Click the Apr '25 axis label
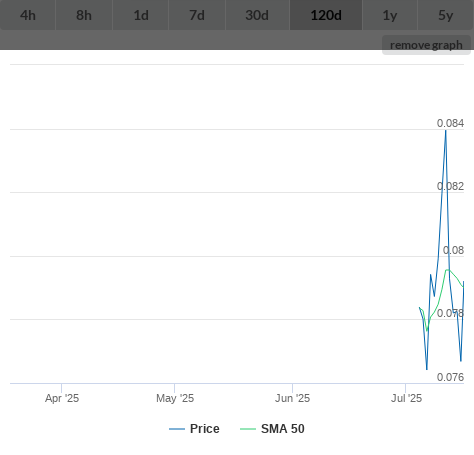 (x=62, y=398)
